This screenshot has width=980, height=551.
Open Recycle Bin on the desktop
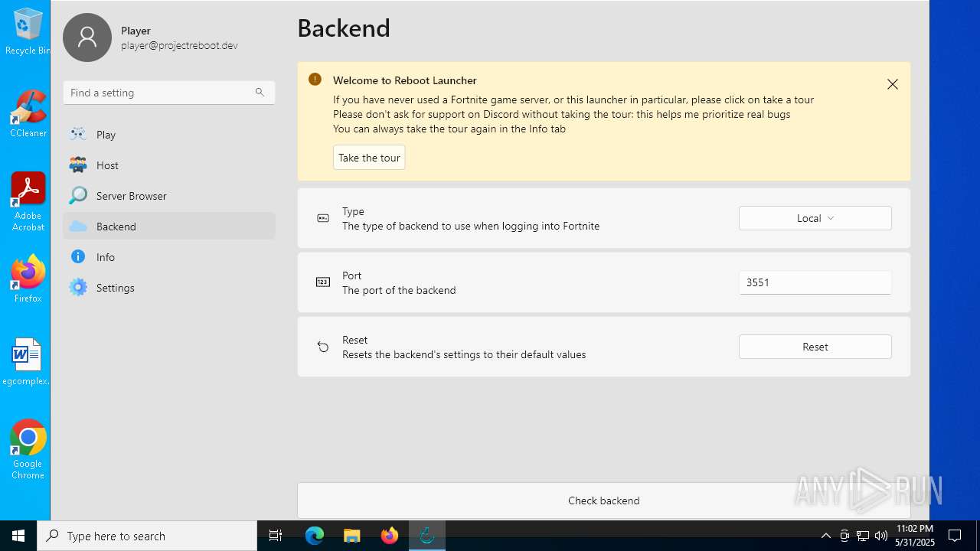[x=28, y=31]
